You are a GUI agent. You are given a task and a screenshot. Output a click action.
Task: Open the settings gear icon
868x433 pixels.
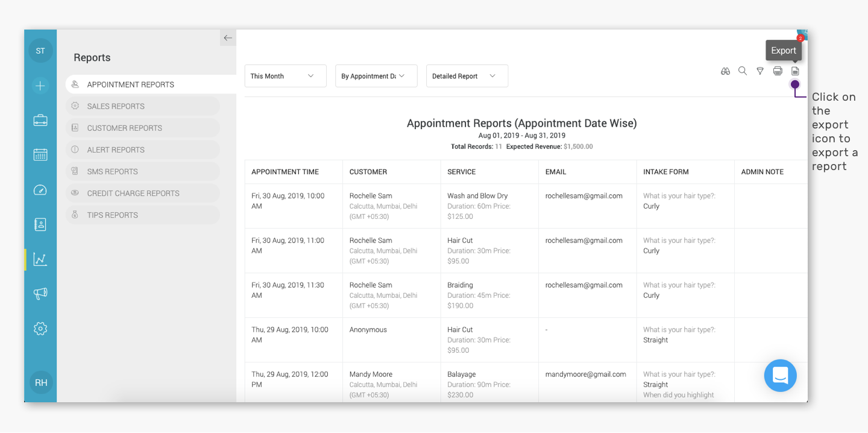(40, 329)
